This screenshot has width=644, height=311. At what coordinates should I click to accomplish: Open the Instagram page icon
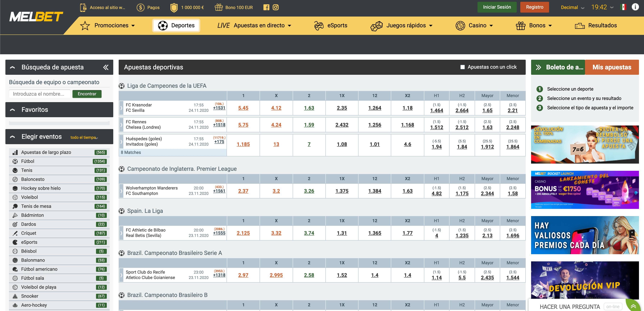275,7
